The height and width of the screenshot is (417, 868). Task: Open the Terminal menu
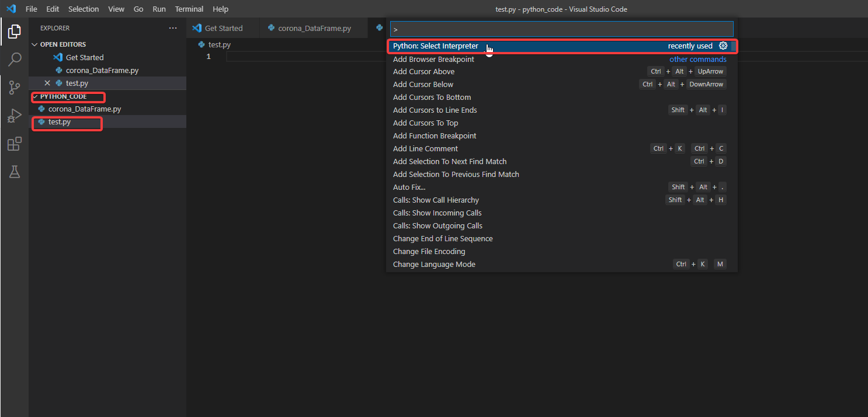[x=189, y=9]
